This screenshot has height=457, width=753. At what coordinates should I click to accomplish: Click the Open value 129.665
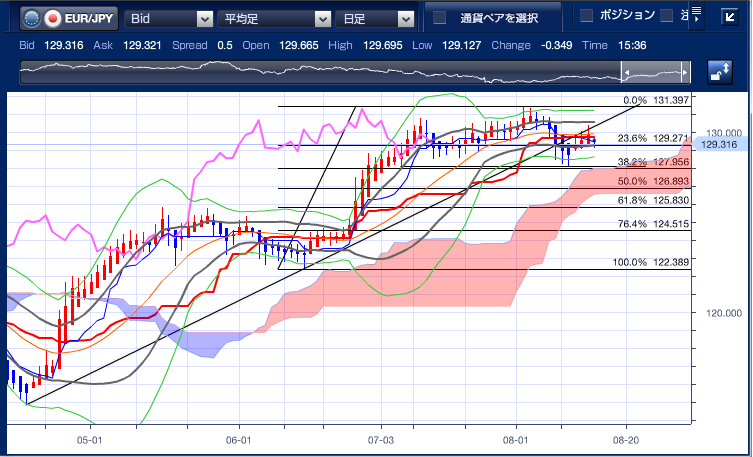(299, 46)
